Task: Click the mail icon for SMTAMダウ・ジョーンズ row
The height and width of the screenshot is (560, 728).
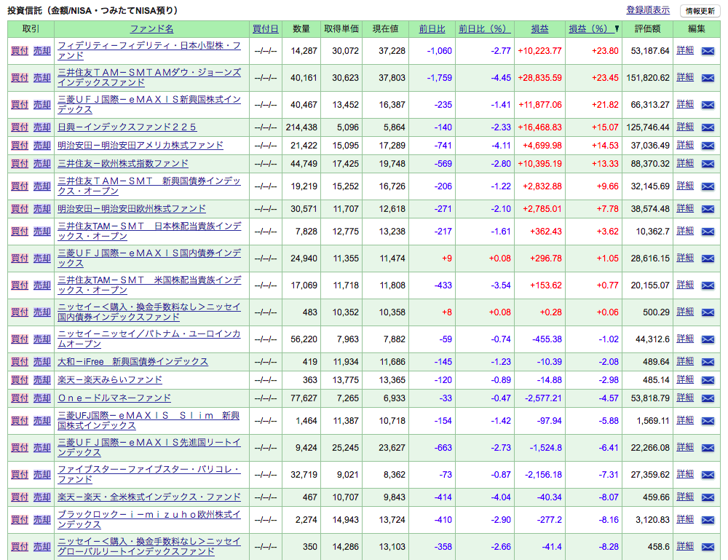Action: pyautogui.click(x=708, y=78)
